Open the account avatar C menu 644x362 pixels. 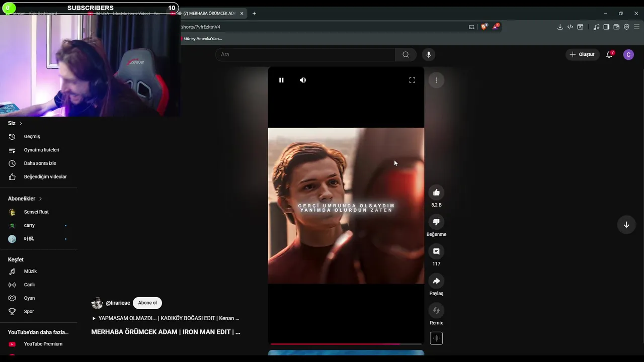click(628, 54)
